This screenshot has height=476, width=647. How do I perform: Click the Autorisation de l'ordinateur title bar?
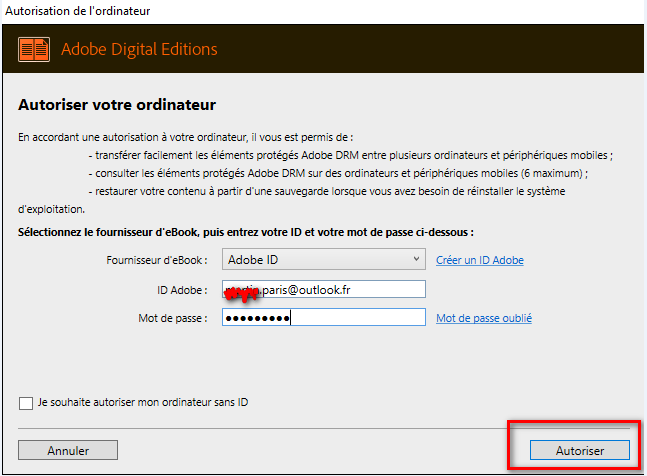(80, 10)
